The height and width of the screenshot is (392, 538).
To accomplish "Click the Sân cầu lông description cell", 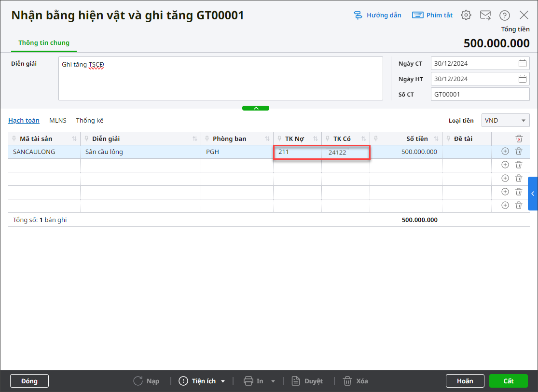I will (141, 152).
